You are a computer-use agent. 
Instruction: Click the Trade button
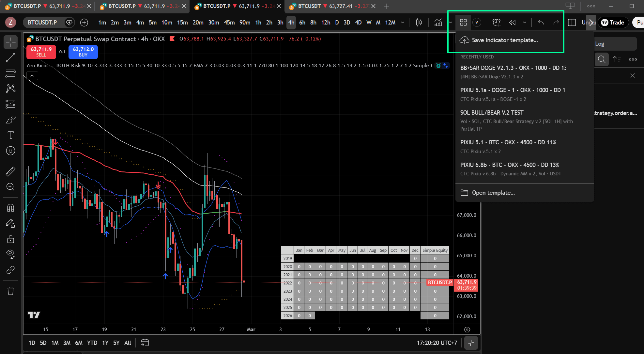613,23
